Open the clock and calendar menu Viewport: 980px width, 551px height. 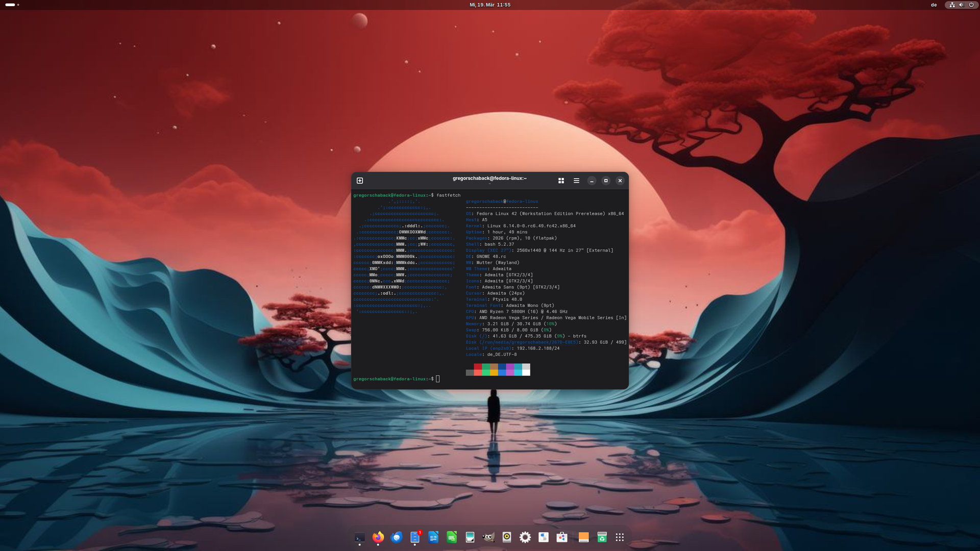[x=490, y=5]
